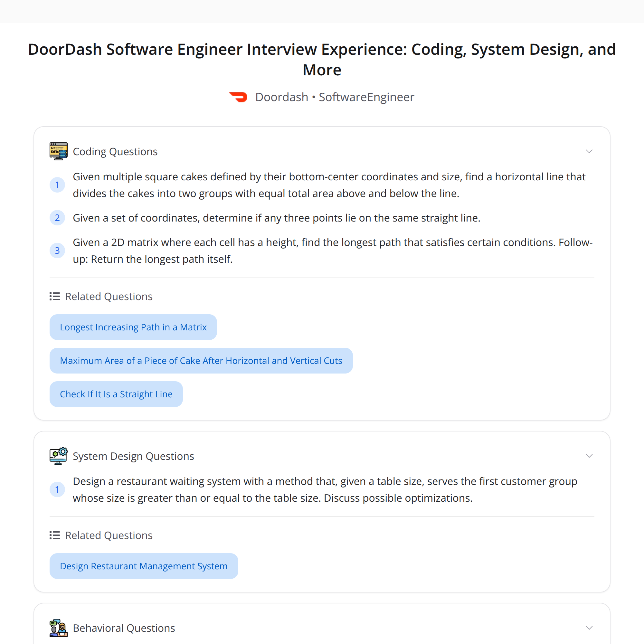
Task: Open Design Restaurant Management System link
Action: pos(144,566)
